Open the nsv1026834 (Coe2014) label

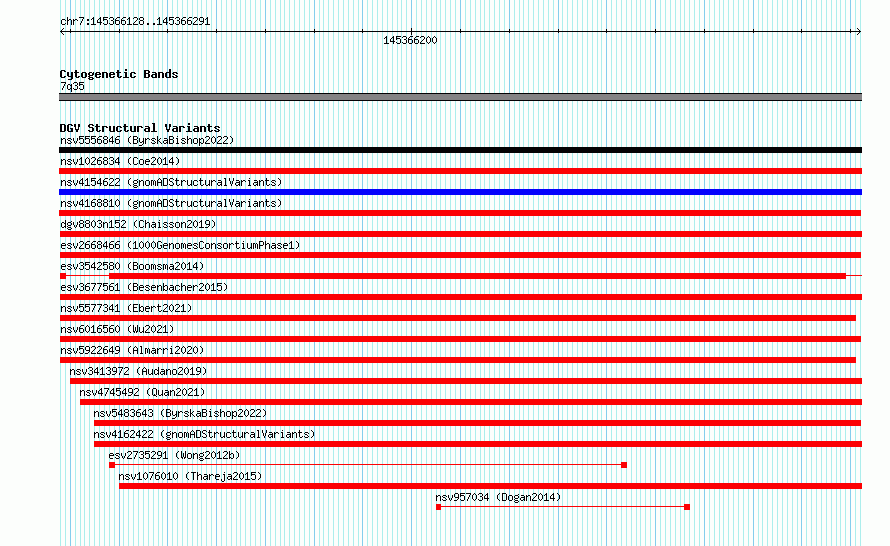click(x=120, y=161)
